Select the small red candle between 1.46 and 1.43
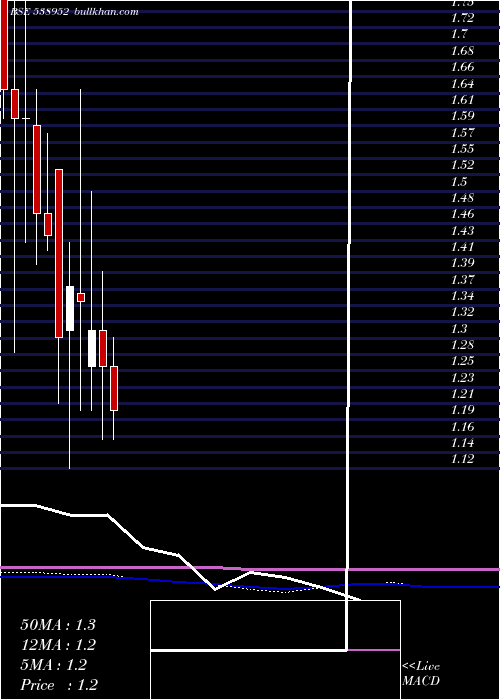500x700 pixels. point(48,224)
